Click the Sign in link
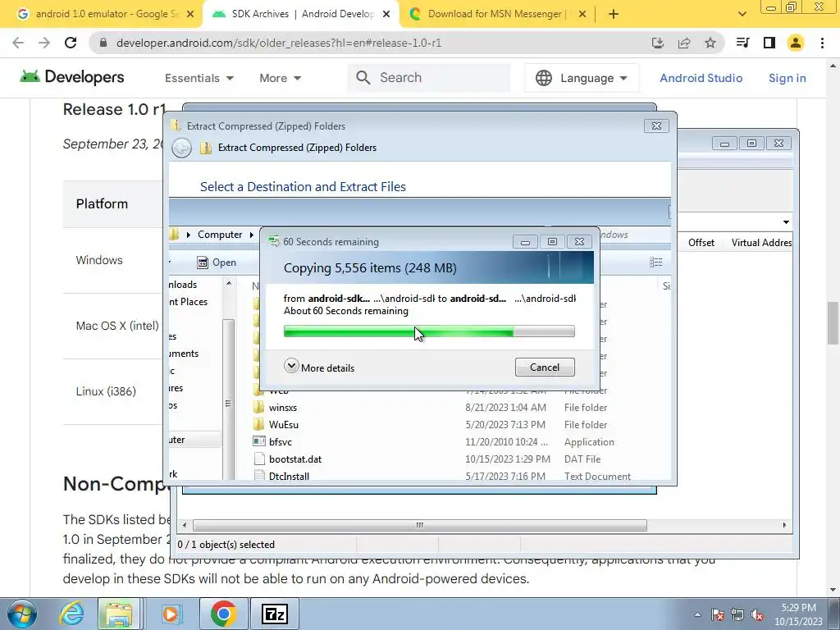Image resolution: width=840 pixels, height=630 pixels. click(787, 78)
